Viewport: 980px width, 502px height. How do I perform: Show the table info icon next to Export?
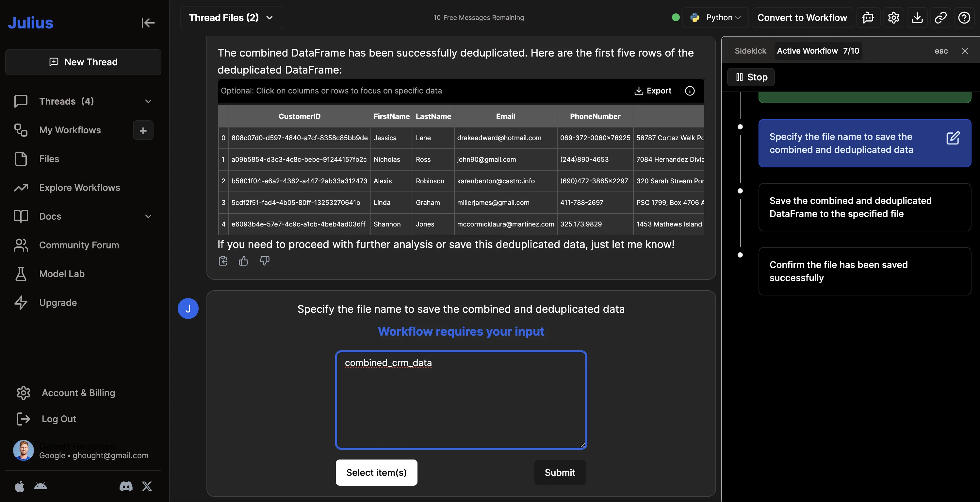(x=690, y=91)
